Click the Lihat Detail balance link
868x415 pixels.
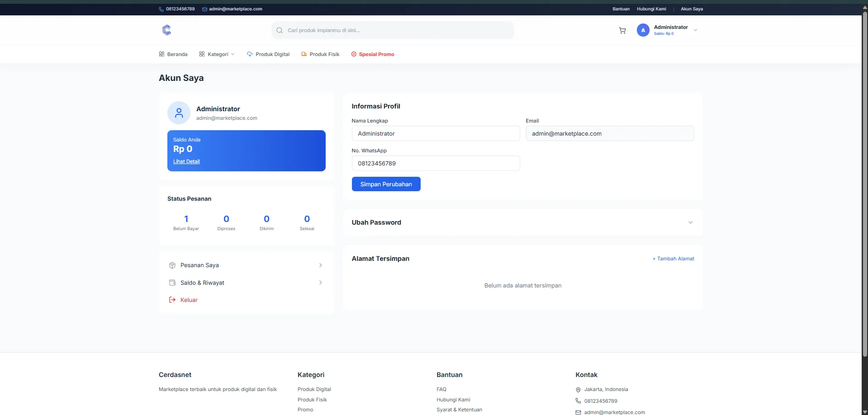point(186,161)
